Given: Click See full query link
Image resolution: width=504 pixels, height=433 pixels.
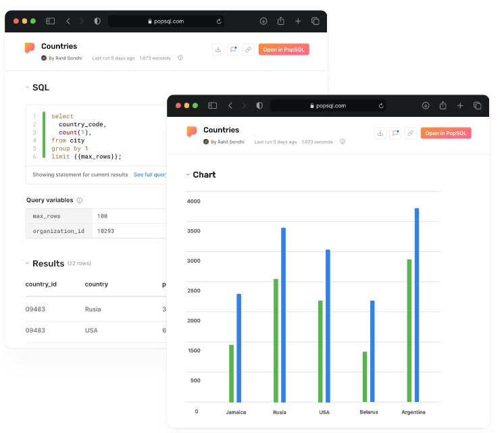Looking at the screenshot, I should point(150,174).
